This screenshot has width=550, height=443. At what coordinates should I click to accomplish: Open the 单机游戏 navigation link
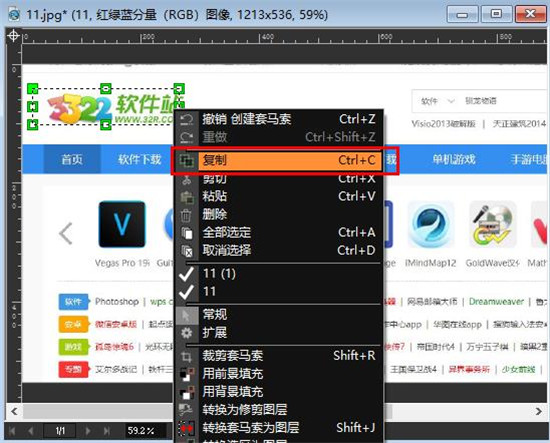click(x=454, y=160)
